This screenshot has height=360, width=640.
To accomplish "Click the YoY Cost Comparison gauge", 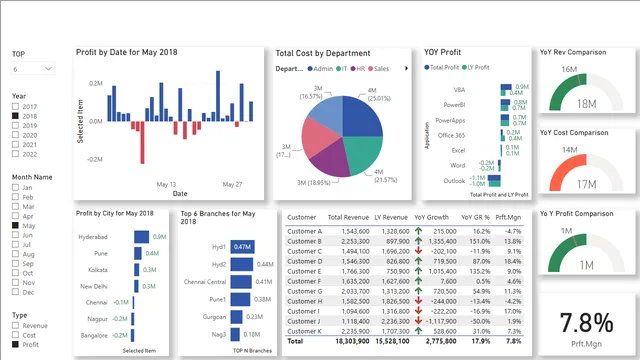I will [586, 173].
